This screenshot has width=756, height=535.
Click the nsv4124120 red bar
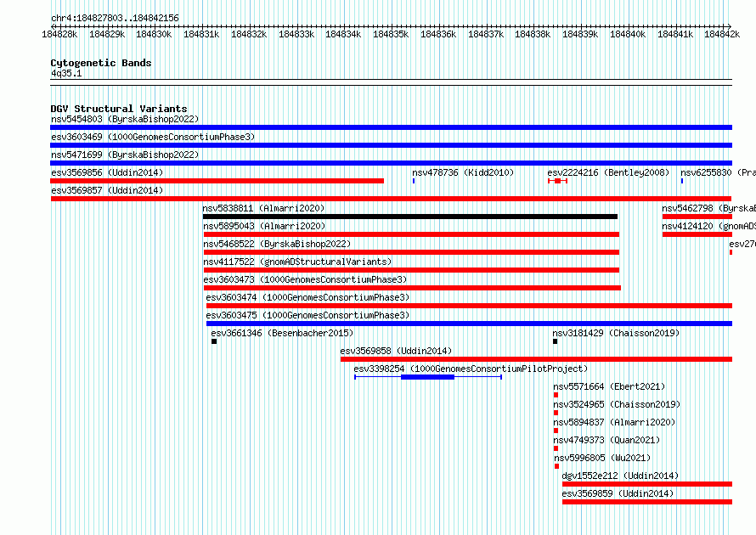(697, 234)
